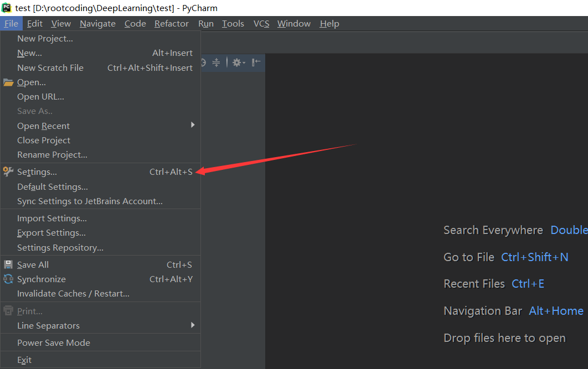Click the partially hidden scroll-from-source toolbar icon
This screenshot has height=369, width=588.
click(204, 62)
